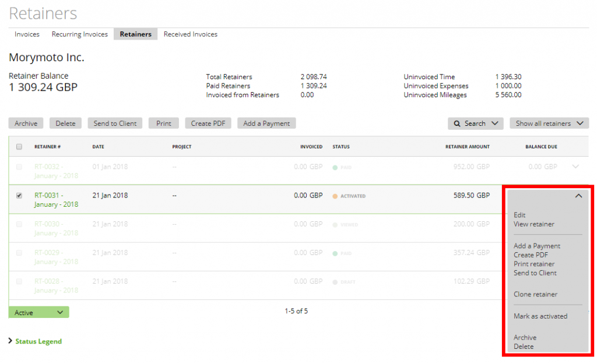Check the RT-0029 row checkbox
This screenshot has height=364, width=597.
pos(19,253)
